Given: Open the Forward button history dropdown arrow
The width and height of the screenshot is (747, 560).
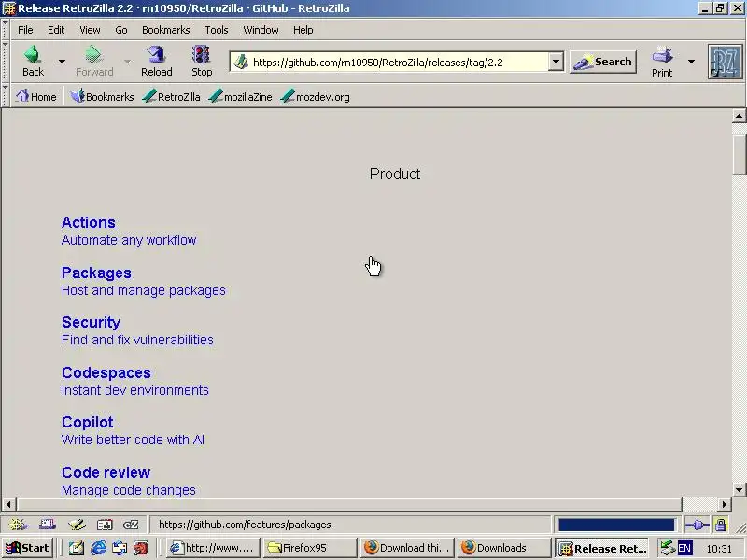Looking at the screenshot, I should [127, 62].
